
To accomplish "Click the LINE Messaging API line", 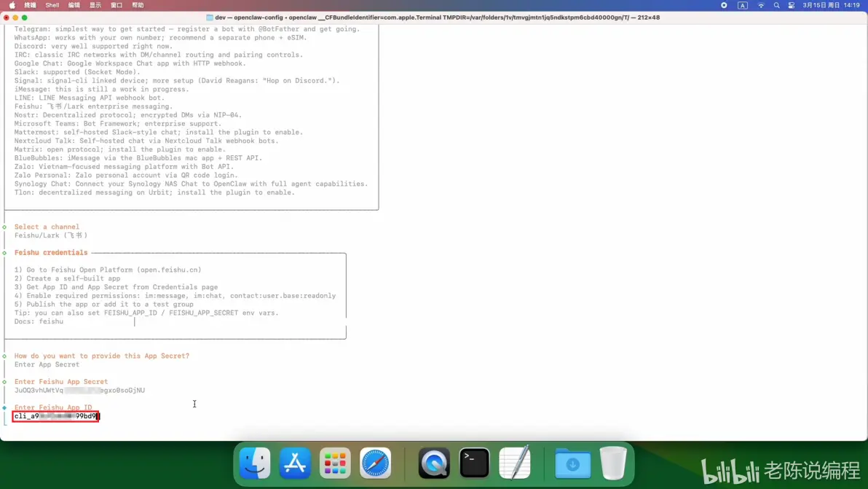I will [x=90, y=98].
